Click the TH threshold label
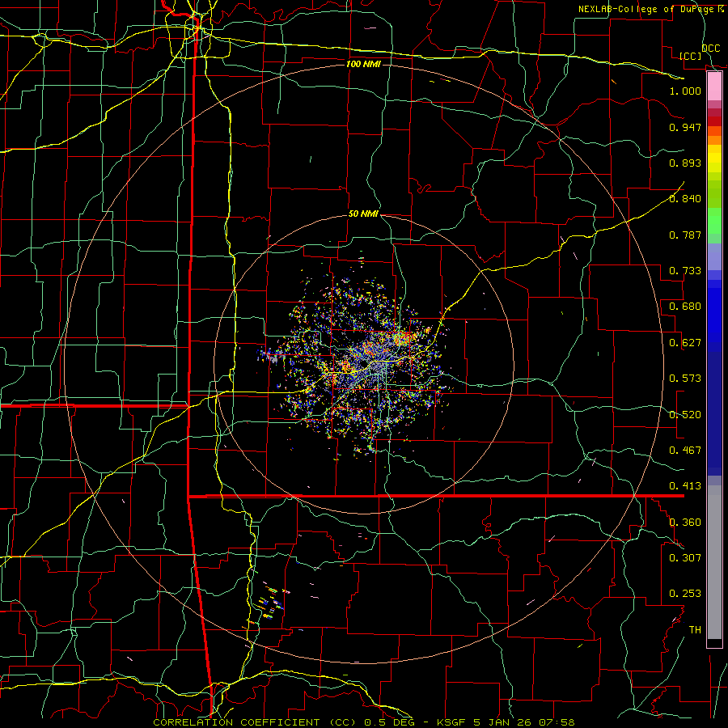Viewport: 728px width, 728px height. click(x=695, y=630)
